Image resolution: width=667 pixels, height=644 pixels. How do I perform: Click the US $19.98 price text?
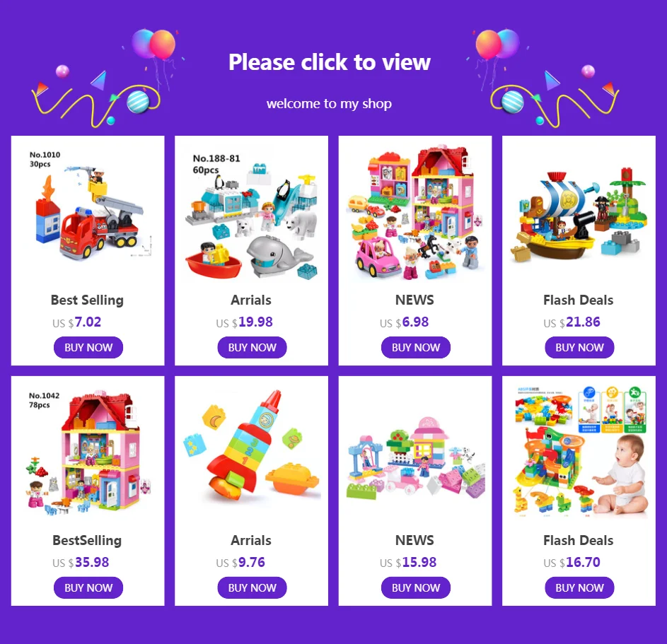click(244, 322)
